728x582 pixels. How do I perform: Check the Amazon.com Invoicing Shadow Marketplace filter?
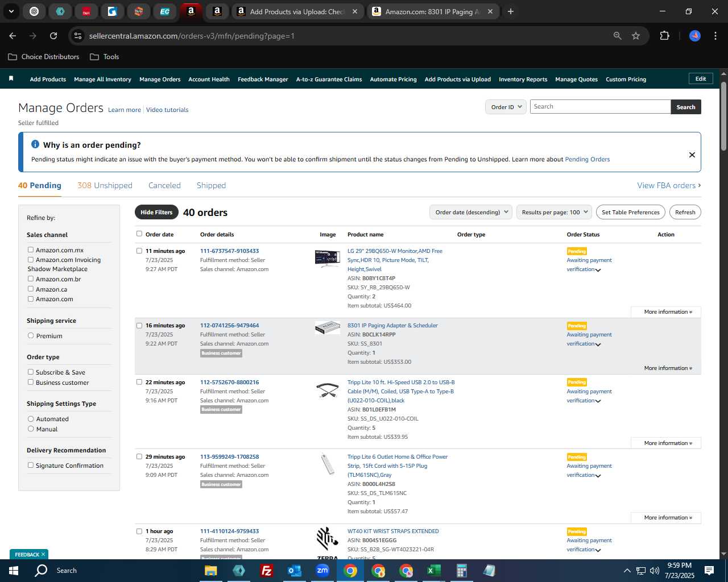click(x=31, y=260)
